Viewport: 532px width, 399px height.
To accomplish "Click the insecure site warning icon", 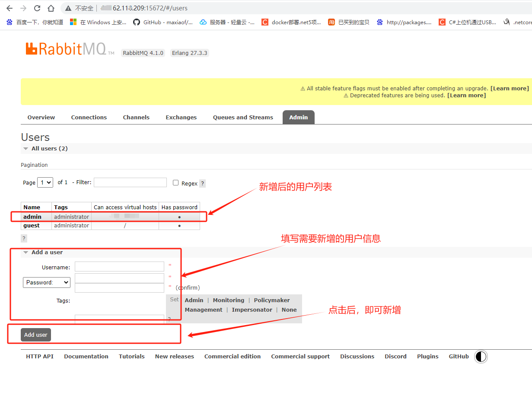I will click(x=68, y=8).
